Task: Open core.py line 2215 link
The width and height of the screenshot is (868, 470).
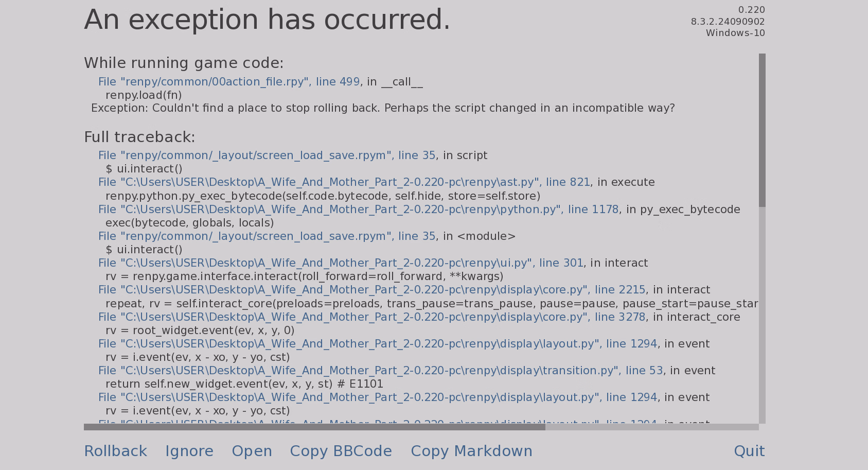Action: pyautogui.click(x=371, y=290)
